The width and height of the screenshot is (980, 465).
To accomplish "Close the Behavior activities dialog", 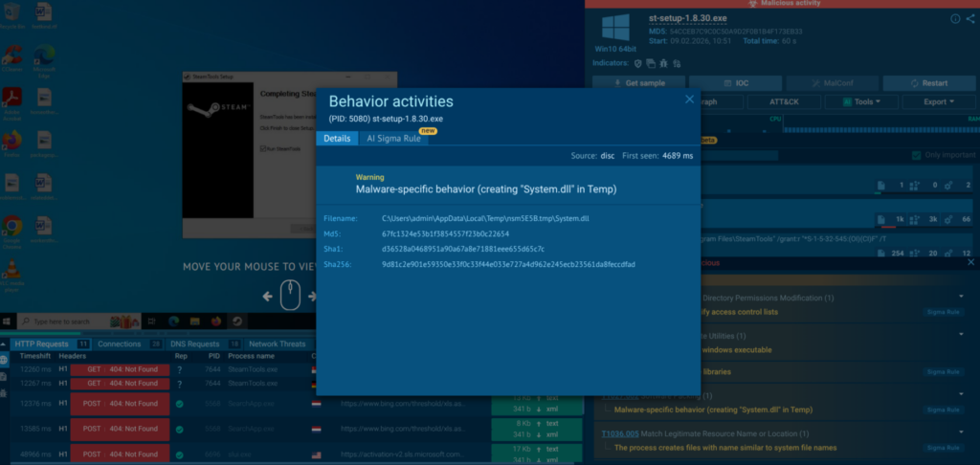I will (690, 99).
